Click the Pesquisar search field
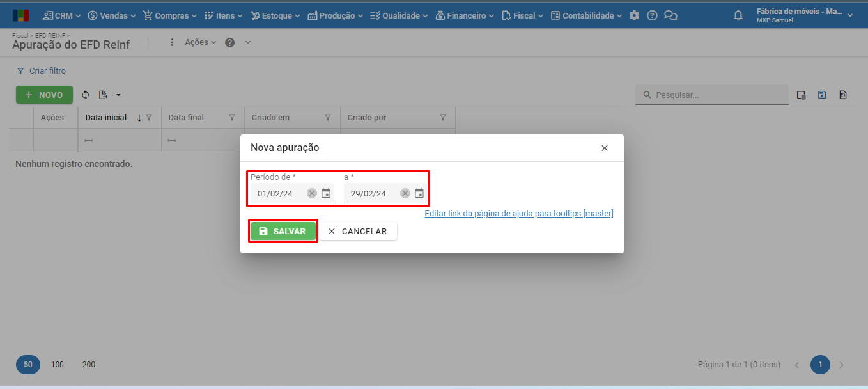868x389 pixels. point(712,95)
